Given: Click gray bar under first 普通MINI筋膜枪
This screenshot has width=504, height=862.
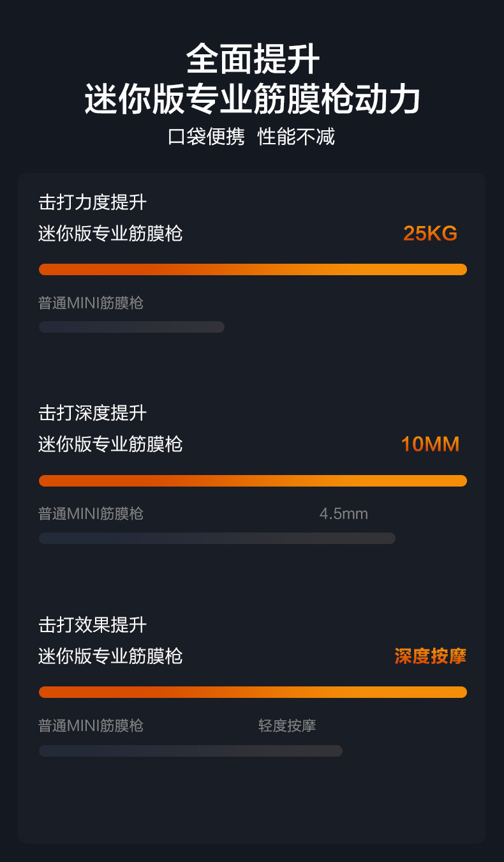Looking at the screenshot, I should click(131, 327).
